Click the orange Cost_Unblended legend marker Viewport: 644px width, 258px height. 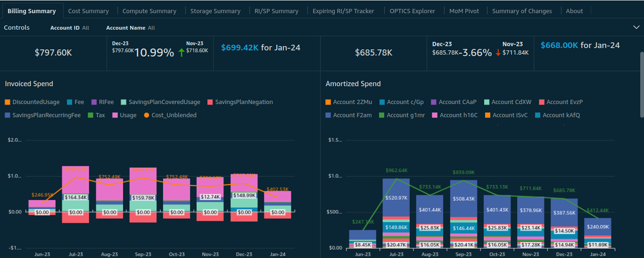coord(147,115)
